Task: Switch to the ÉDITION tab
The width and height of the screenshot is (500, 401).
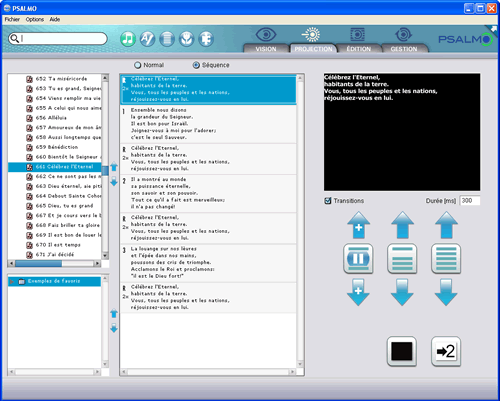Action: pos(359,49)
